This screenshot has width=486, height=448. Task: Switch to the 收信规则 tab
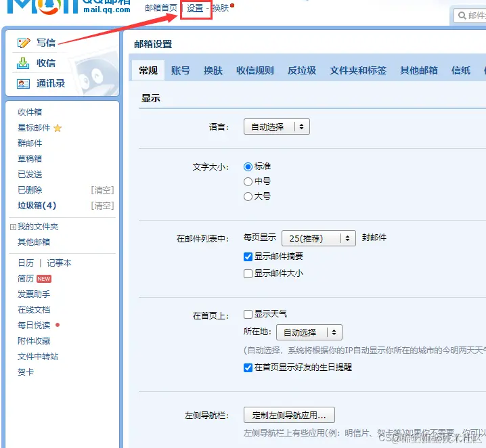pyautogui.click(x=255, y=70)
